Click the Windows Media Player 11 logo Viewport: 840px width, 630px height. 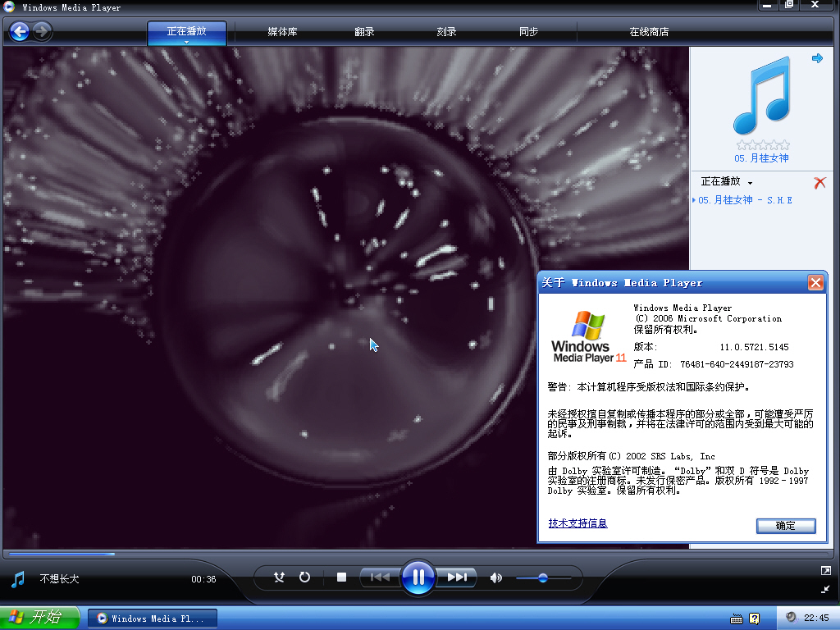tap(588, 336)
